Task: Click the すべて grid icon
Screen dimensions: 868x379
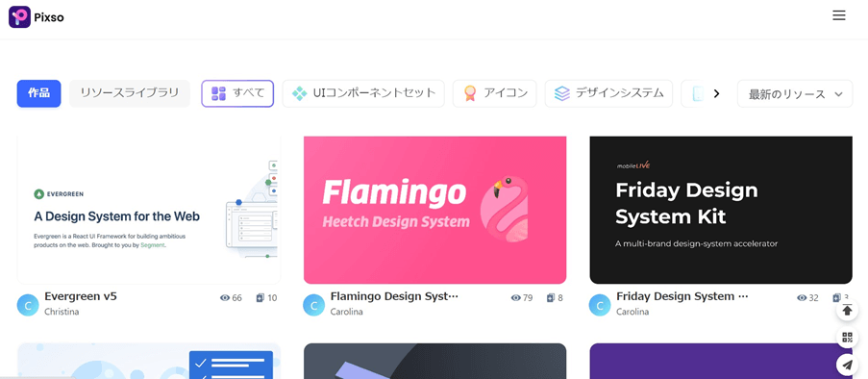Action: (218, 93)
